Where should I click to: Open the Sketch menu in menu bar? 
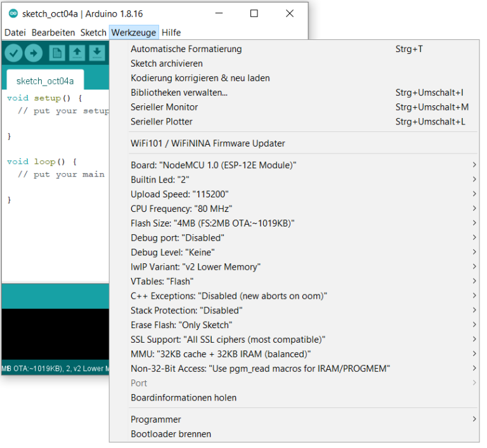93,32
